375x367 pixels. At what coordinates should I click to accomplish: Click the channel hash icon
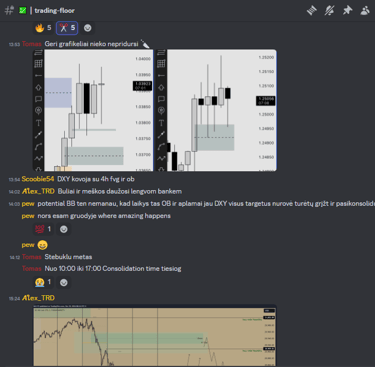pyautogui.click(x=9, y=10)
